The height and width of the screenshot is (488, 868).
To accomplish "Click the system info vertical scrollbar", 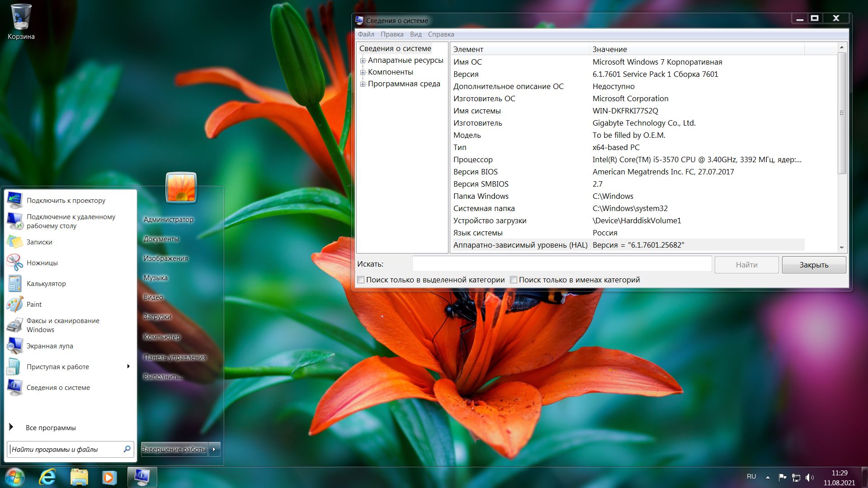I will (841, 113).
